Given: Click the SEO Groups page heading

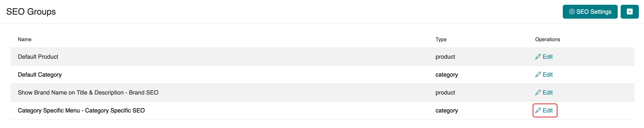Looking at the screenshot, I should [x=31, y=12].
